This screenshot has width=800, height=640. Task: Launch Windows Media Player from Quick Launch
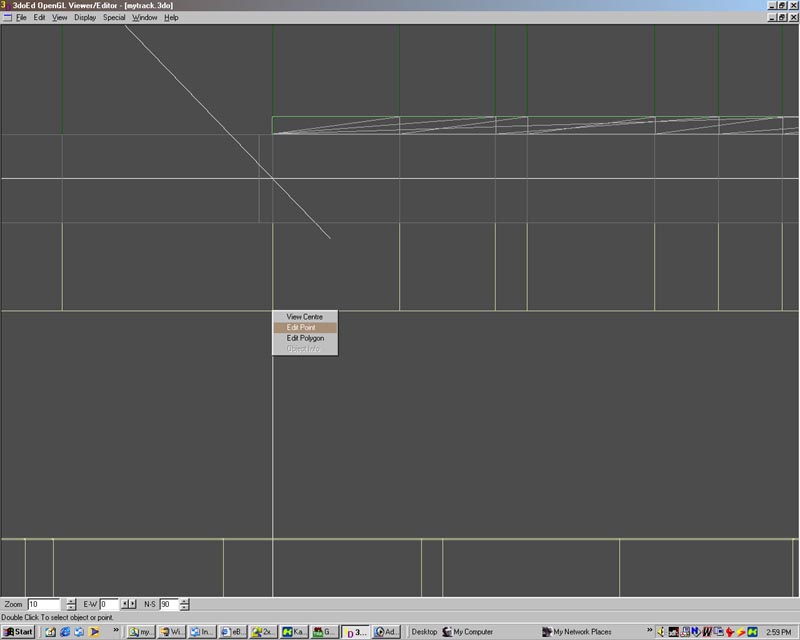[94, 632]
